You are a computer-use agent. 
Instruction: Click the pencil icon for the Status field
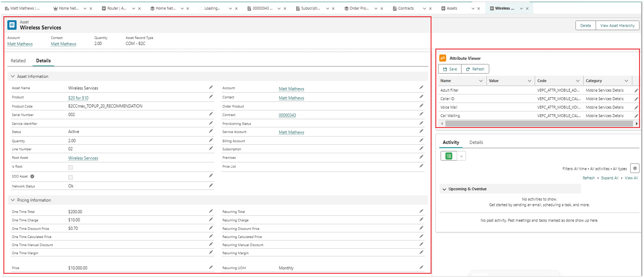pyautogui.click(x=211, y=131)
